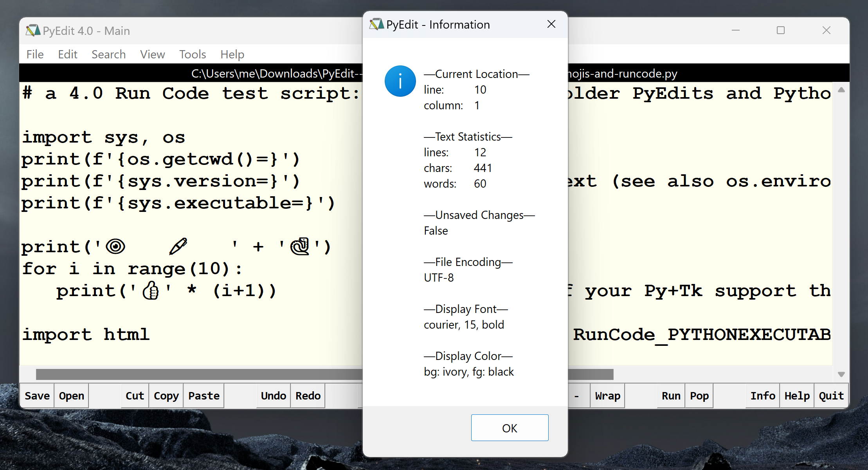
Task: Click the vertical scrollbar up arrow
Action: 841,90
